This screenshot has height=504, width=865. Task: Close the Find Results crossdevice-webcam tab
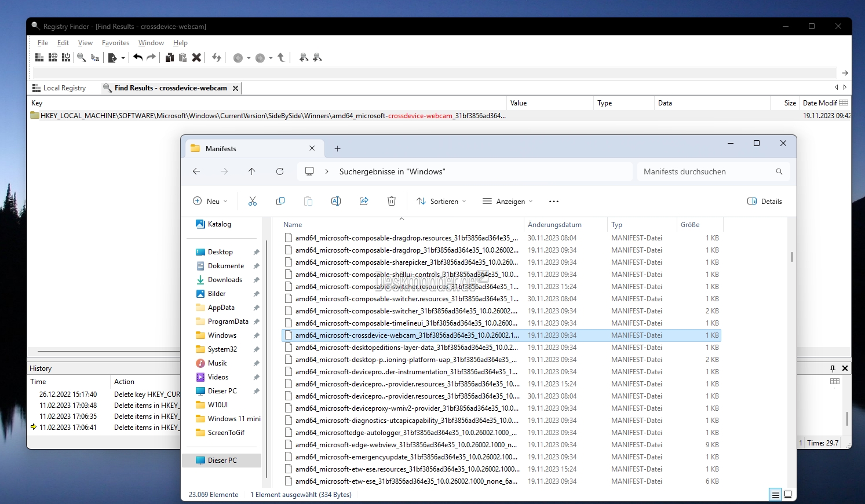tap(235, 88)
